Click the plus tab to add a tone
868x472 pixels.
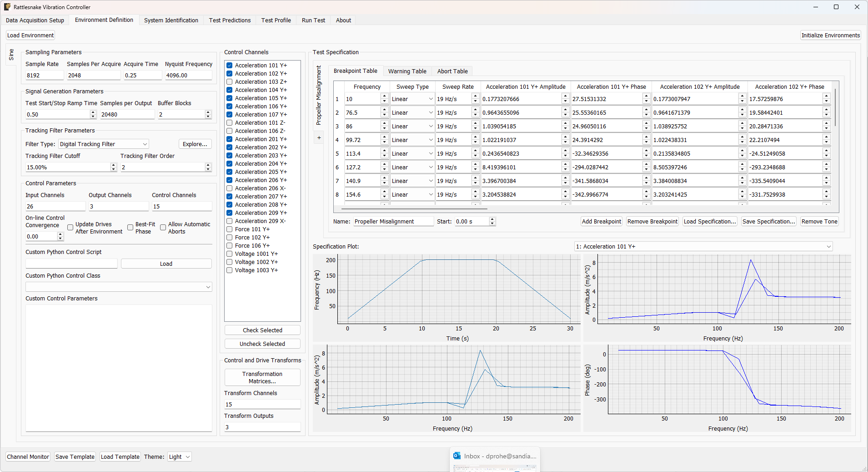pos(319,138)
